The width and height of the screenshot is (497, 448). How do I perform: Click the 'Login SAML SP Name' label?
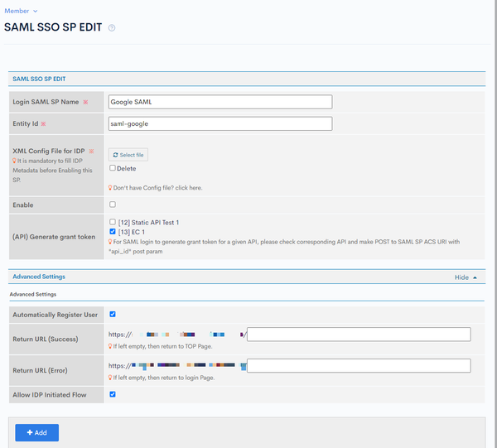click(46, 102)
